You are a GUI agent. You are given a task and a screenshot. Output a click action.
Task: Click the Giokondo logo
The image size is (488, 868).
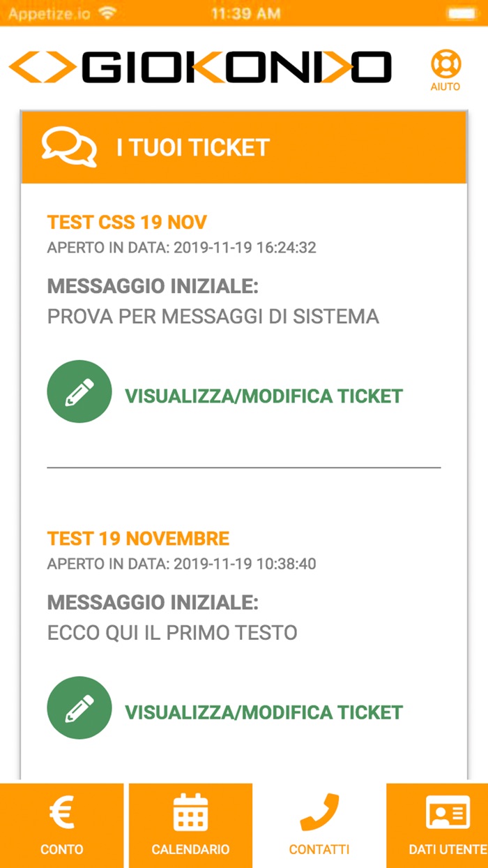point(201,67)
